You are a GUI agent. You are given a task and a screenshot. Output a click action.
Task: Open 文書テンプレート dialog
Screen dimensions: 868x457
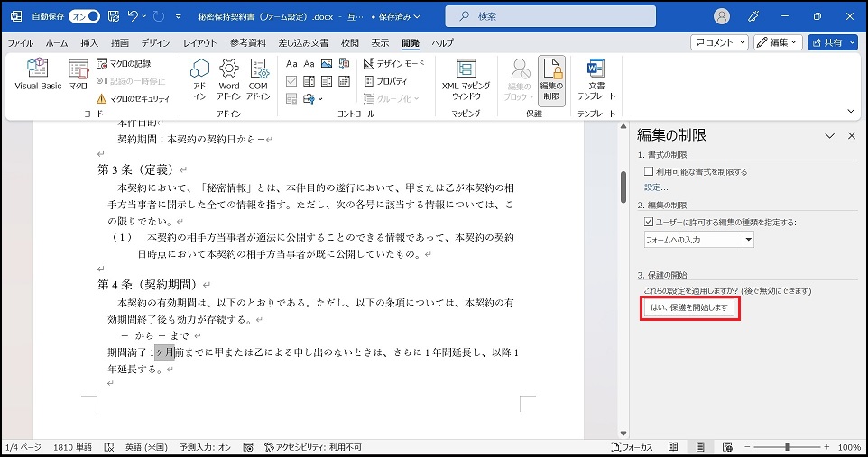click(596, 79)
